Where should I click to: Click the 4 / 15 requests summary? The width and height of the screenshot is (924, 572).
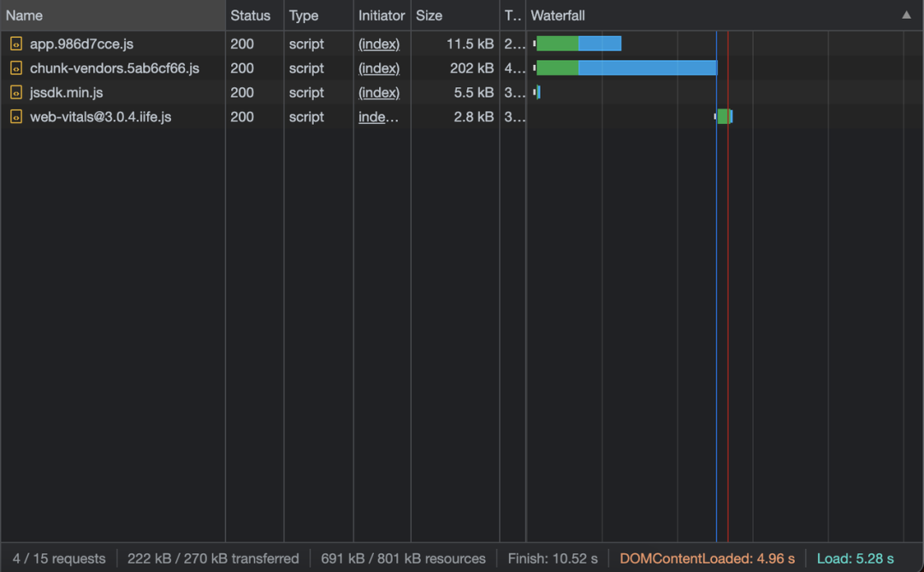point(59,558)
